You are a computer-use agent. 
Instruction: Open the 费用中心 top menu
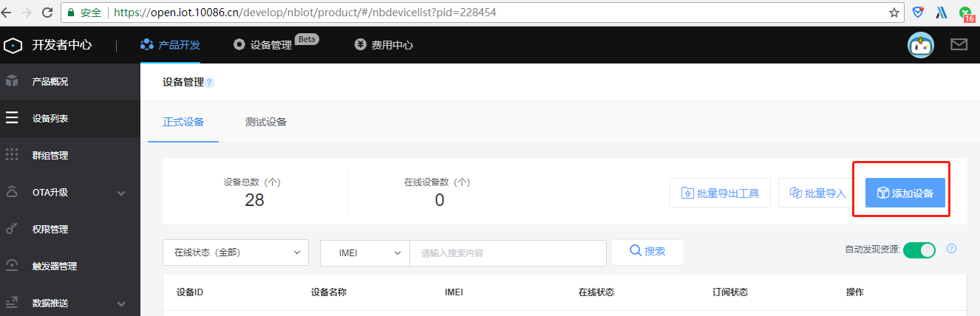[384, 44]
